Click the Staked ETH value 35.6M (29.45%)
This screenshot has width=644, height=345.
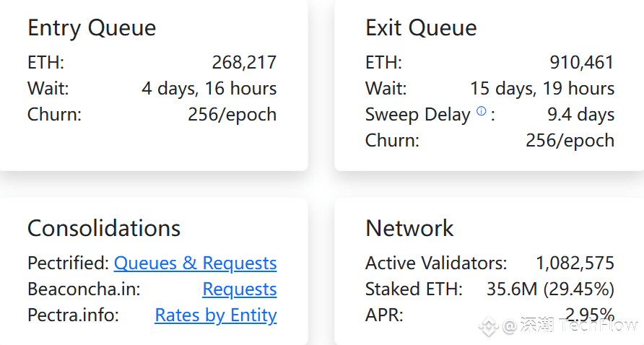(550, 289)
